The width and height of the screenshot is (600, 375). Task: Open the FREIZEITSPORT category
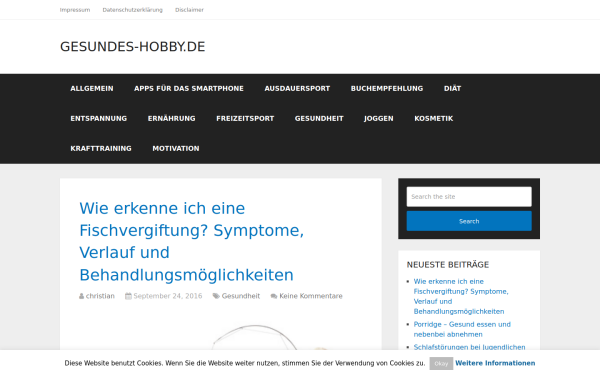(245, 119)
